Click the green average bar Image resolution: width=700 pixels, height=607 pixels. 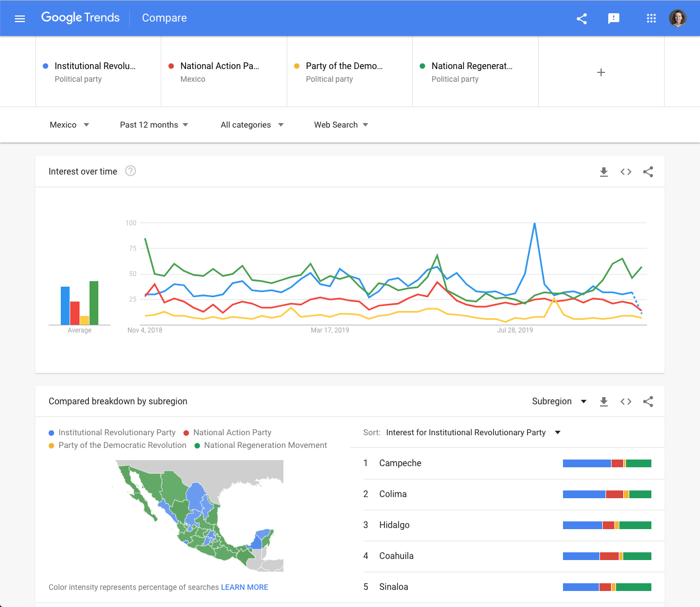pos(94,303)
